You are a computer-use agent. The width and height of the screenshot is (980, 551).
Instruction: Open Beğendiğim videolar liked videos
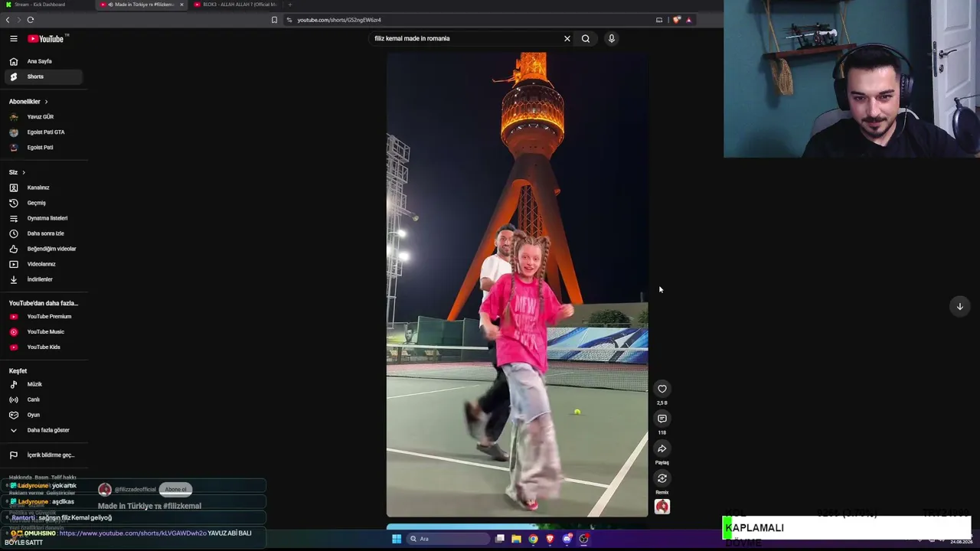tap(44, 249)
